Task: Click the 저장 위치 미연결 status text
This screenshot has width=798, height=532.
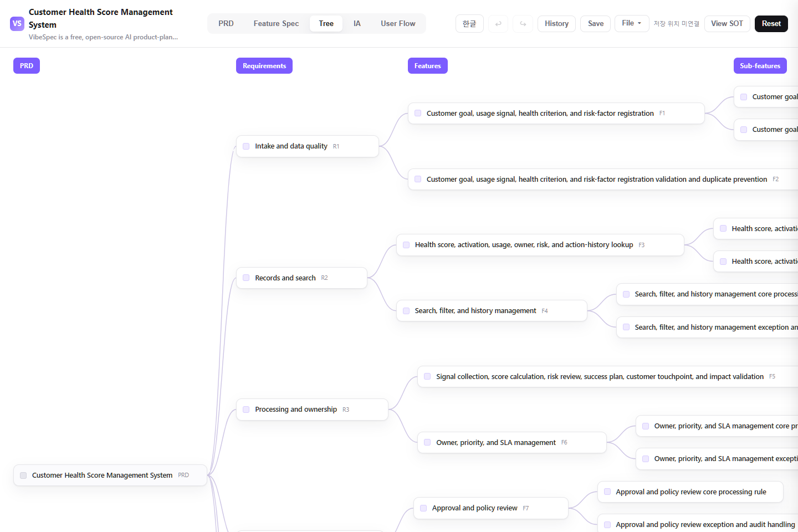Action: click(676, 24)
